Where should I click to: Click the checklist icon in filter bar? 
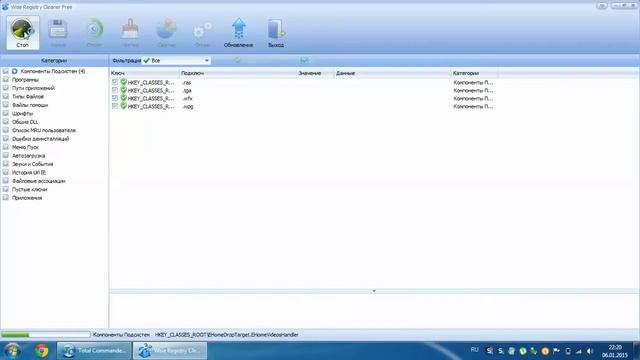tap(304, 60)
